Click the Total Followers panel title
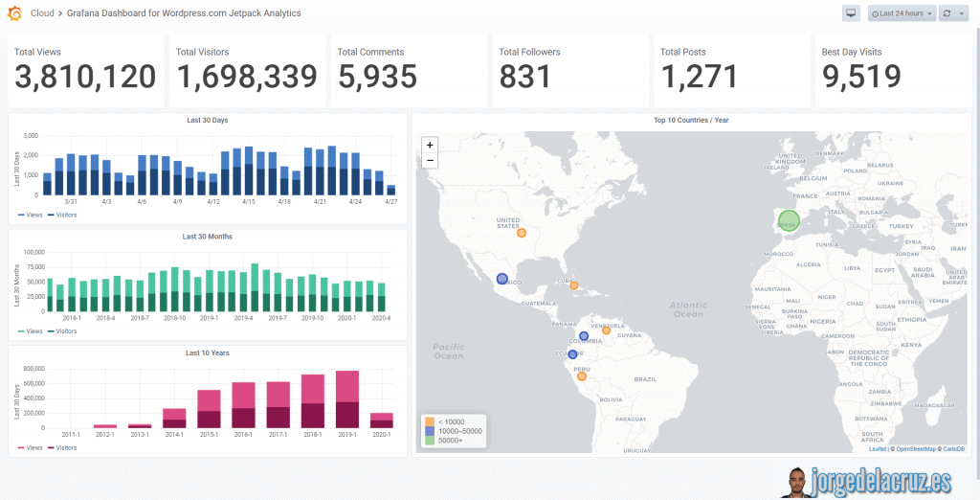980x500 pixels. click(x=529, y=52)
